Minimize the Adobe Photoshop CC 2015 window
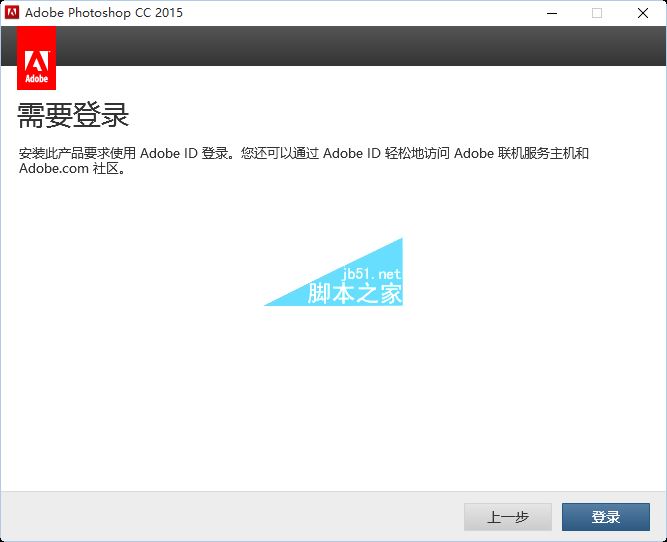This screenshot has width=667, height=542. pyautogui.click(x=552, y=13)
